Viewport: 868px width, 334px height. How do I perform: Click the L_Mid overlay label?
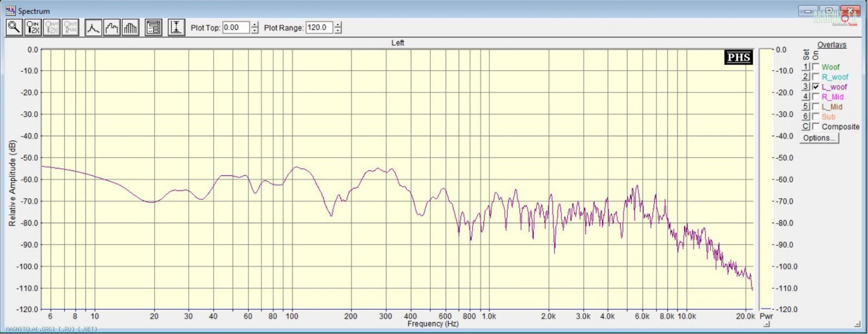832,106
